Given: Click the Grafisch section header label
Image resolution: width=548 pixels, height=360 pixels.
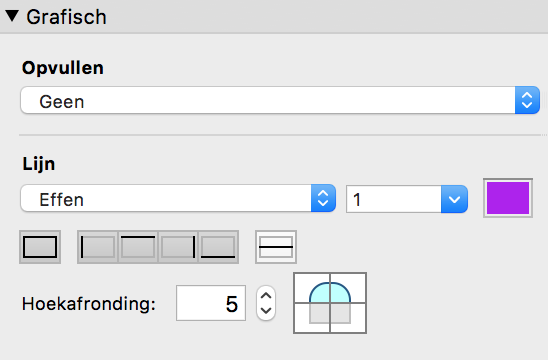Looking at the screenshot, I should [x=66, y=17].
